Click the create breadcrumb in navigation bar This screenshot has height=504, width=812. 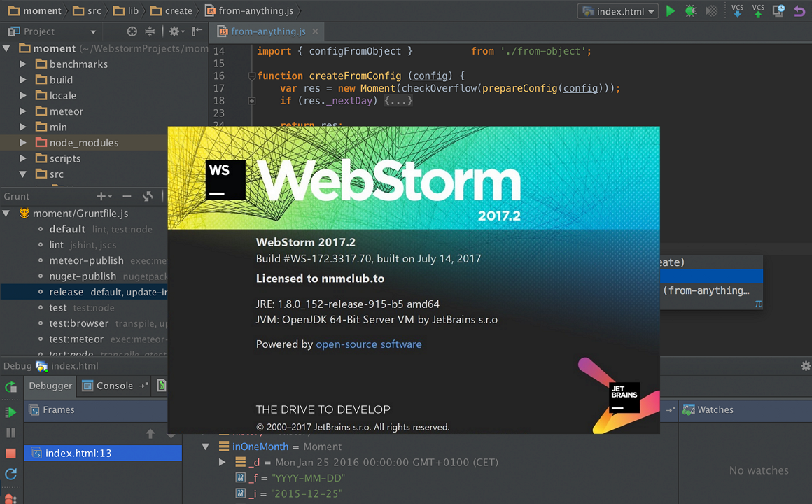tap(171, 11)
